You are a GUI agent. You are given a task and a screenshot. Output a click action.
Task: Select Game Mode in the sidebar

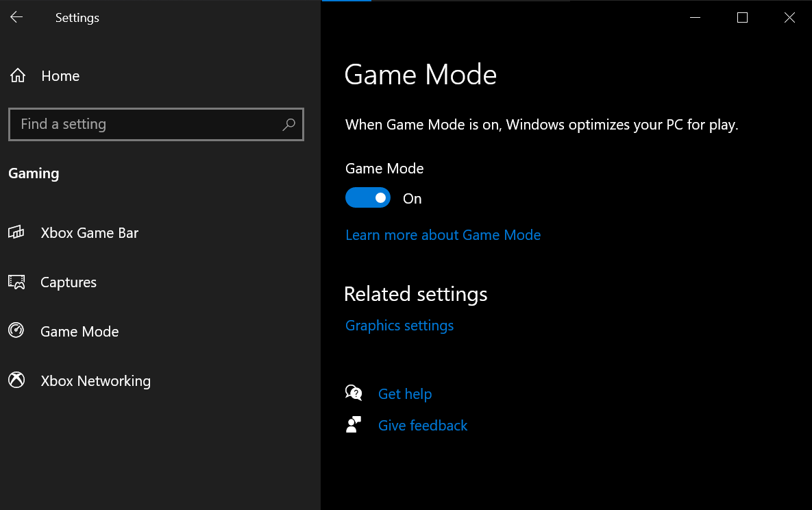coord(79,331)
